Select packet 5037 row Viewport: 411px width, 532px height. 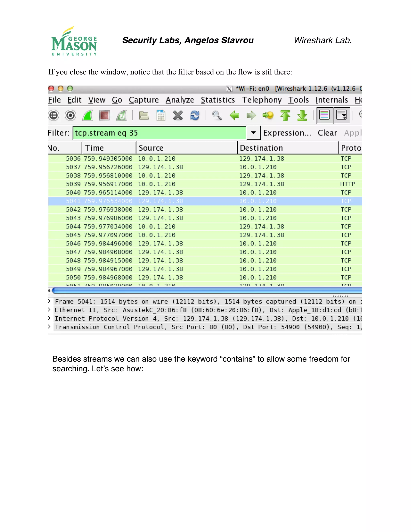(x=205, y=167)
